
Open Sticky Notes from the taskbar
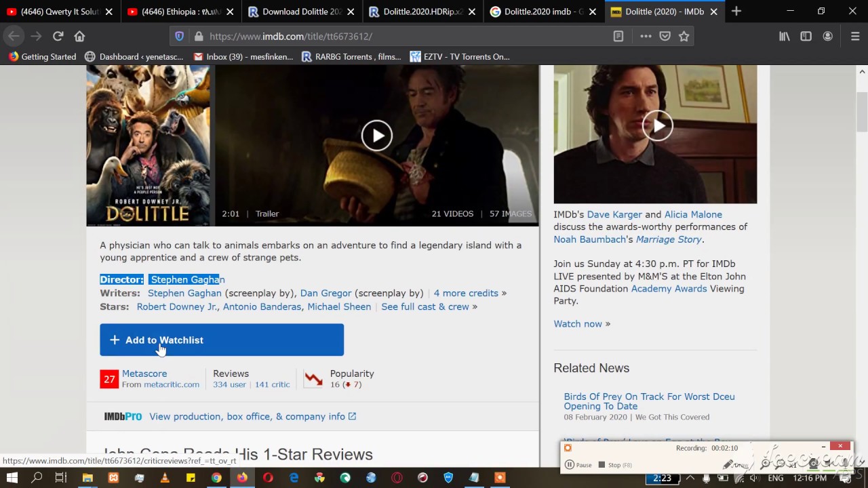pyautogui.click(x=191, y=478)
